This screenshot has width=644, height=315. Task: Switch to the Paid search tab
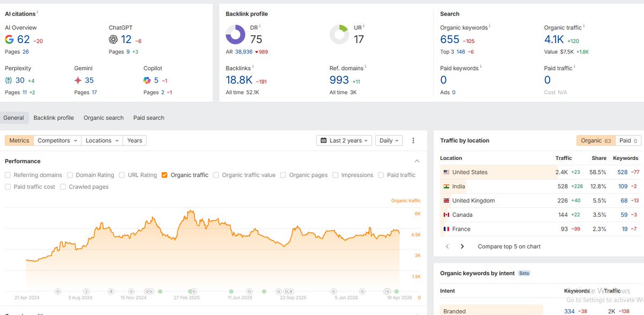149,118
